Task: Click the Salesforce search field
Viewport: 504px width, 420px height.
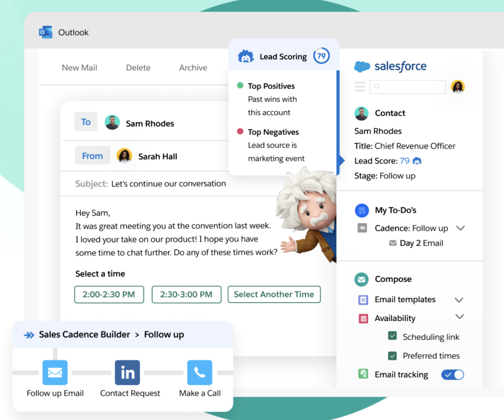Action: coord(407,87)
